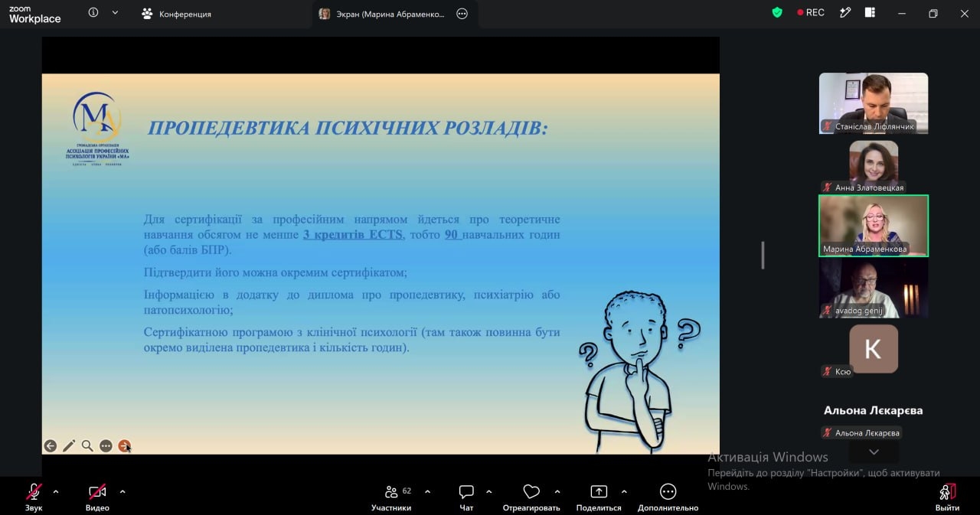This screenshot has width=980, height=515.
Task: Click the magnifier zoom tool on the slide
Action: pyautogui.click(x=87, y=445)
